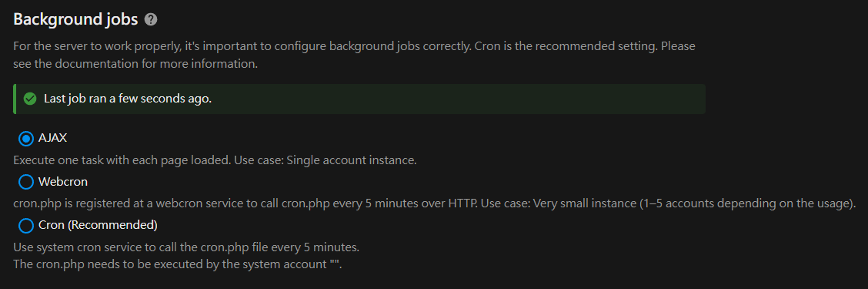Click the 'Last job ran a few seconds ago' message
Screen dimensions: 868x289
pyautogui.click(x=128, y=99)
